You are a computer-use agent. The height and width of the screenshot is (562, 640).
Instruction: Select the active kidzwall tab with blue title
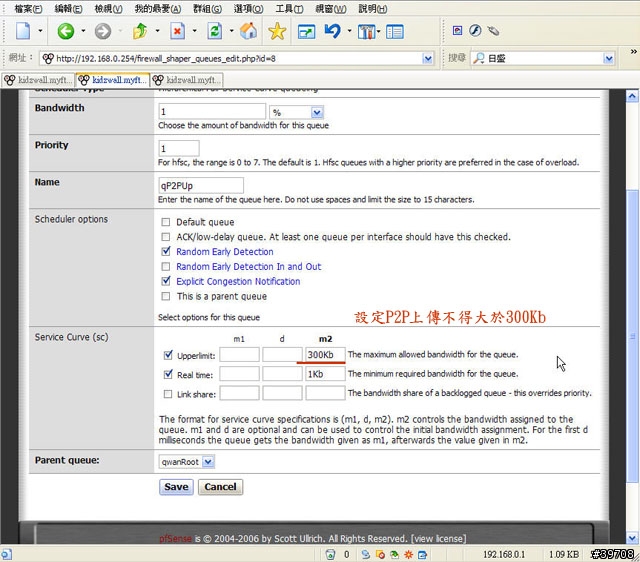pyautogui.click(x=113, y=80)
